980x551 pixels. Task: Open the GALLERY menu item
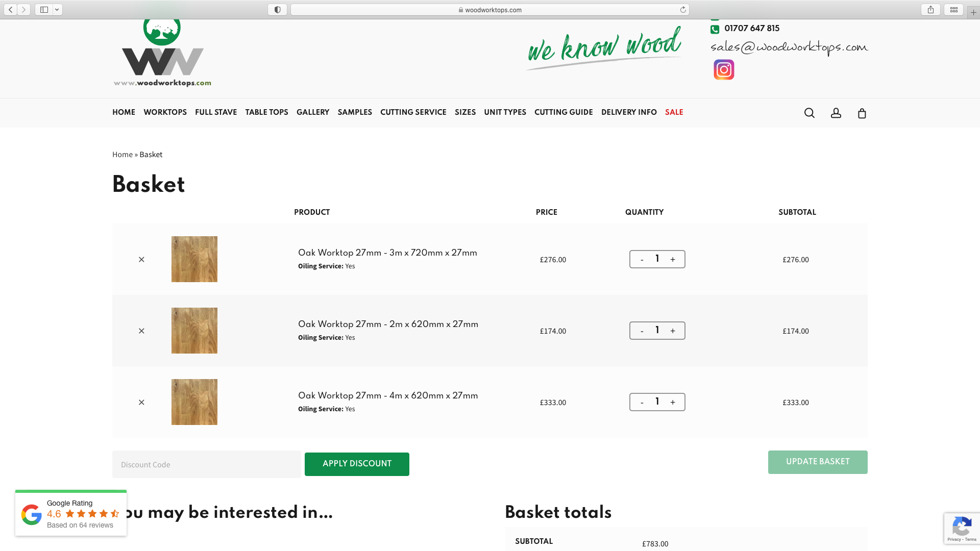(x=313, y=112)
